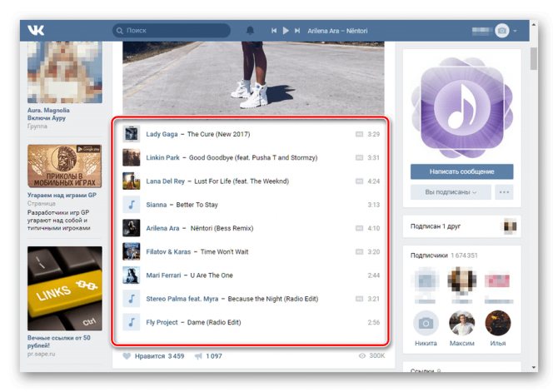Open the Подписчики subscribers list
The width and height of the screenshot is (558, 392).
pyautogui.click(x=429, y=255)
